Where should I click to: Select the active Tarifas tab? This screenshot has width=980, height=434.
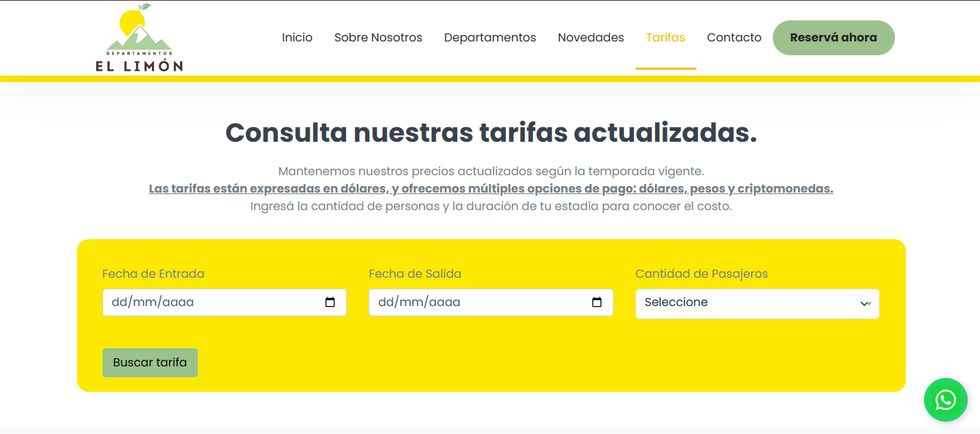pyautogui.click(x=665, y=37)
